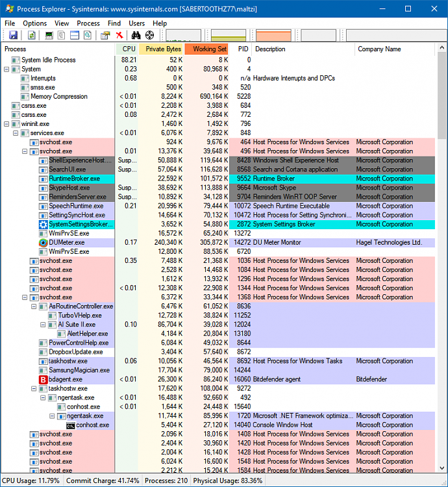Click the bdagent.exe Bitdefender icon

pos(43,380)
